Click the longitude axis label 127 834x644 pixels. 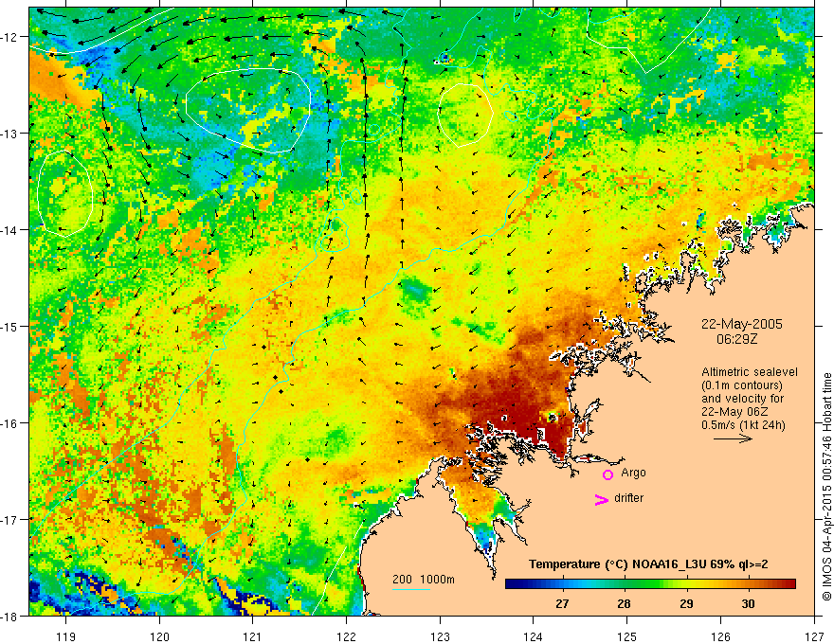[814, 636]
